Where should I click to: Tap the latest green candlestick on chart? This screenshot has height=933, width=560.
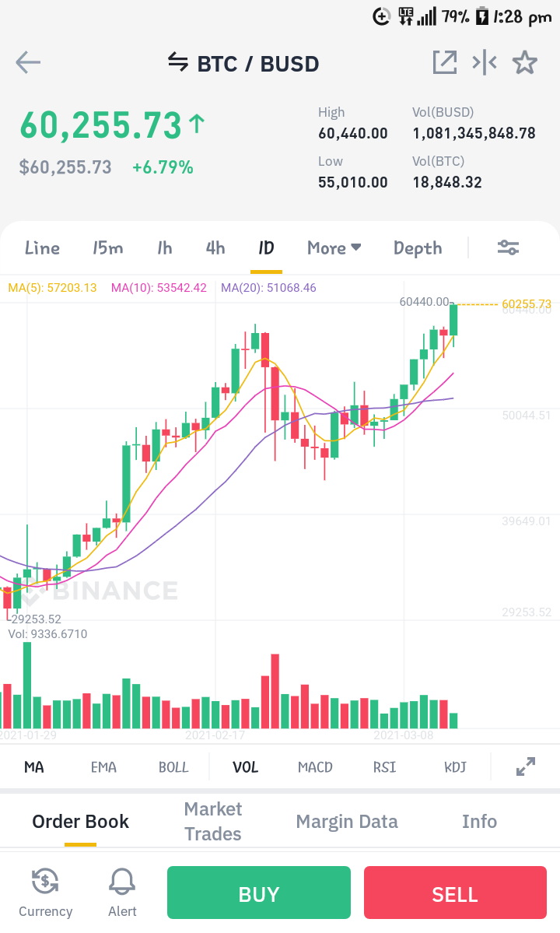(x=453, y=320)
